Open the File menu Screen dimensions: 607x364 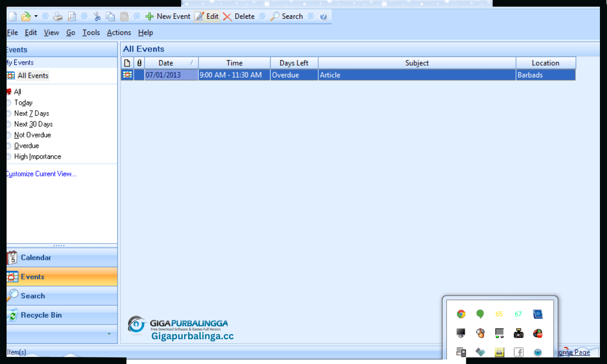pyautogui.click(x=12, y=32)
